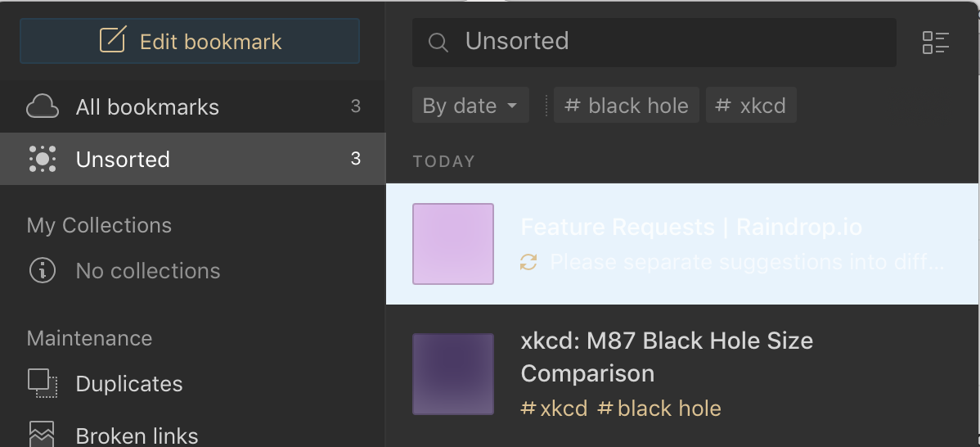The image size is (980, 447).
Task: Filter by the black hole tag chip
Action: coord(627,105)
